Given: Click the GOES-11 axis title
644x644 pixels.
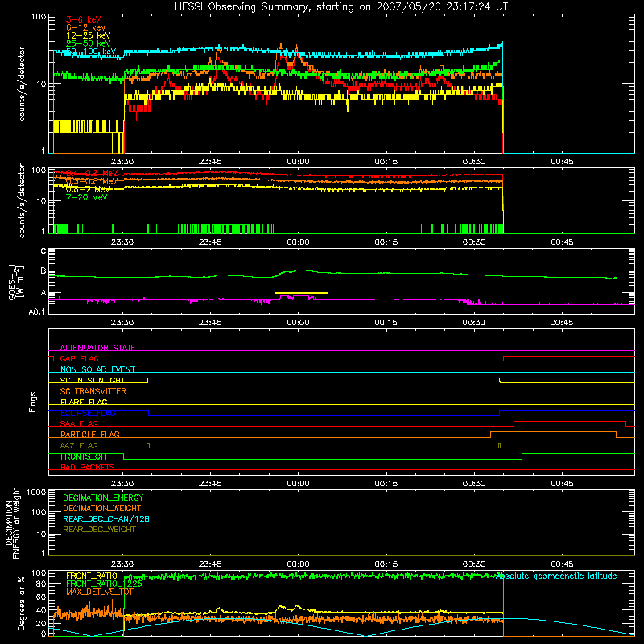Looking at the screenshot, I should click(x=16, y=283).
